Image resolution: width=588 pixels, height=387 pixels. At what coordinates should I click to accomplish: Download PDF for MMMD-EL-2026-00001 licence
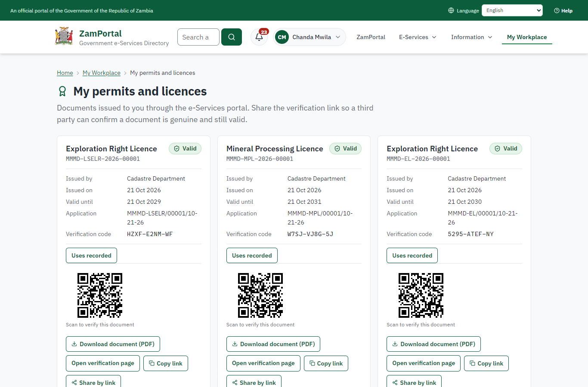coord(433,344)
